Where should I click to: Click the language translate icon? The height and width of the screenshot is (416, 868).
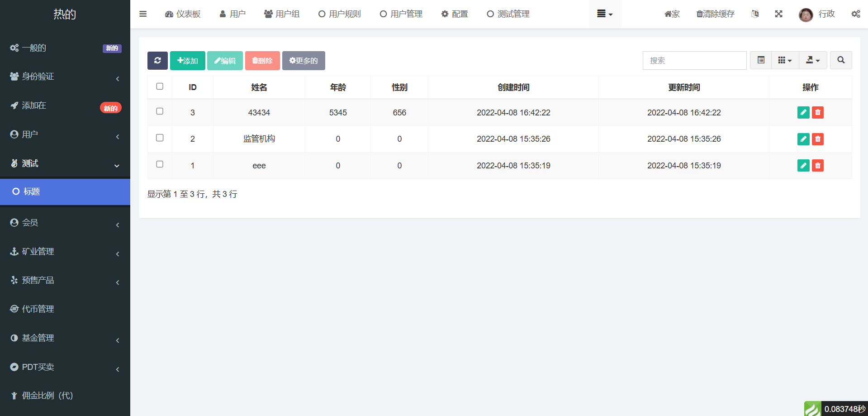coord(755,14)
